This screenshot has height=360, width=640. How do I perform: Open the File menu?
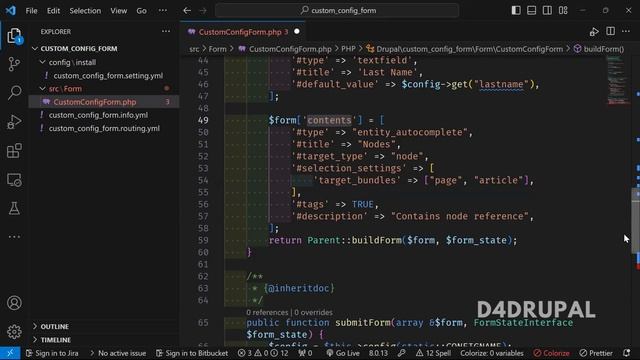tap(31, 11)
